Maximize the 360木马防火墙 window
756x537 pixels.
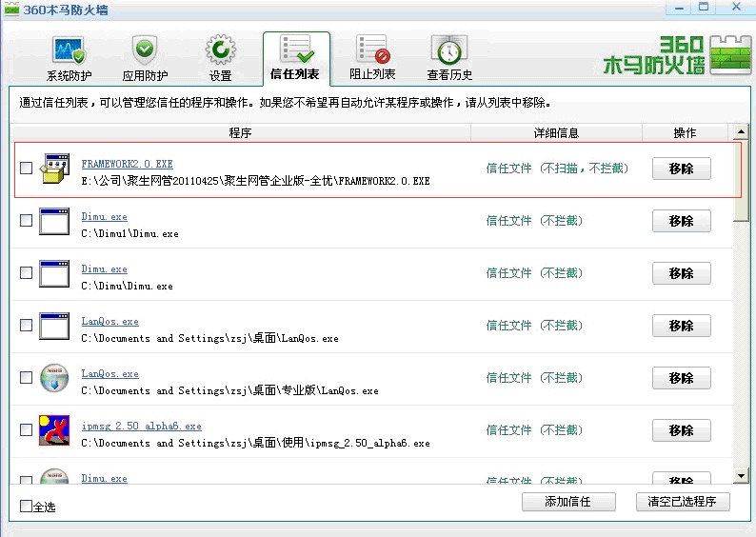coord(704,8)
